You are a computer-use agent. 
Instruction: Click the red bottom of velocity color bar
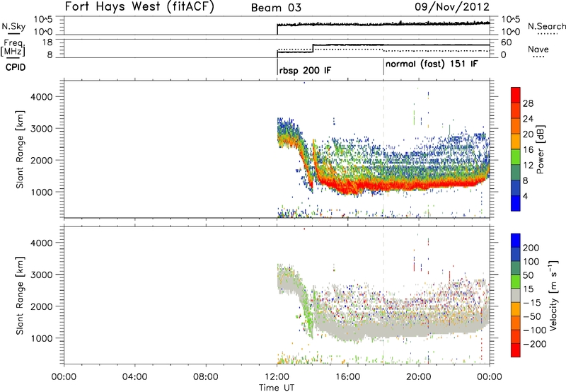click(x=516, y=350)
